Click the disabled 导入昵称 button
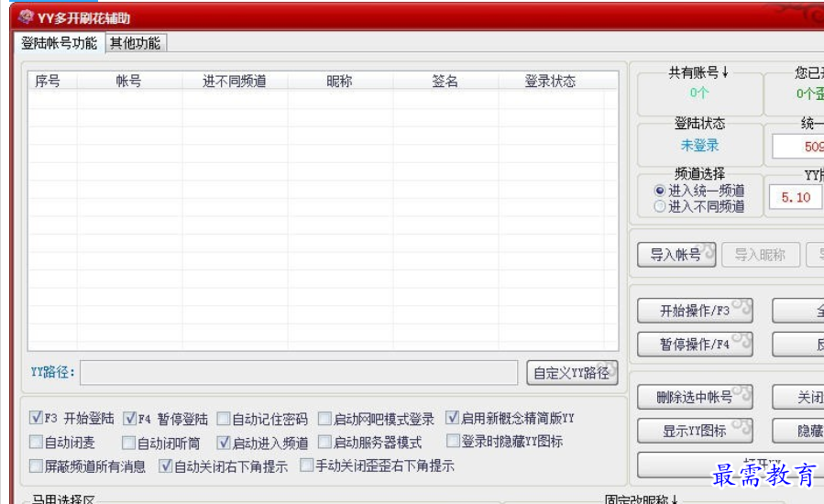 (x=761, y=255)
